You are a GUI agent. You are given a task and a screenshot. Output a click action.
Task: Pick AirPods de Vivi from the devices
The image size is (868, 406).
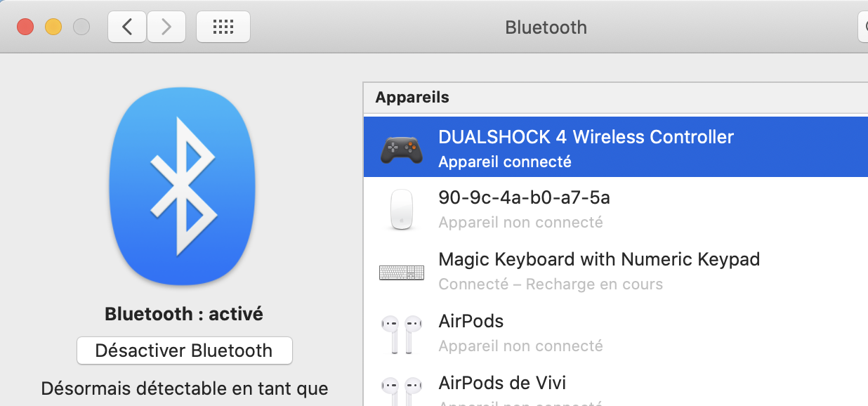pos(502,383)
